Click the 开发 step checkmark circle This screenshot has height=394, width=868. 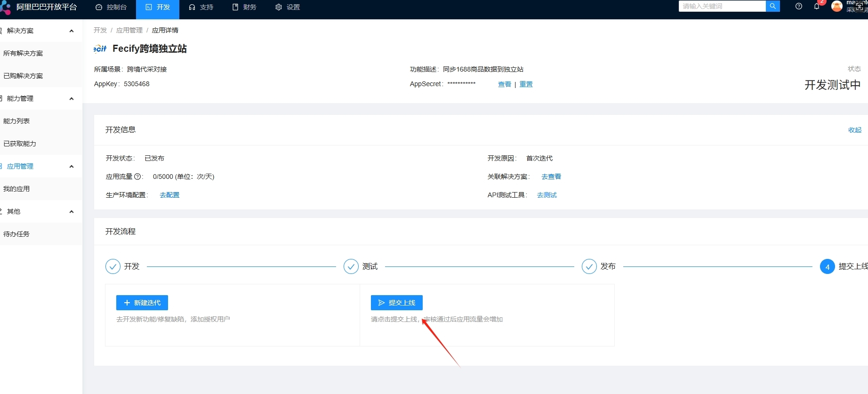(113, 266)
